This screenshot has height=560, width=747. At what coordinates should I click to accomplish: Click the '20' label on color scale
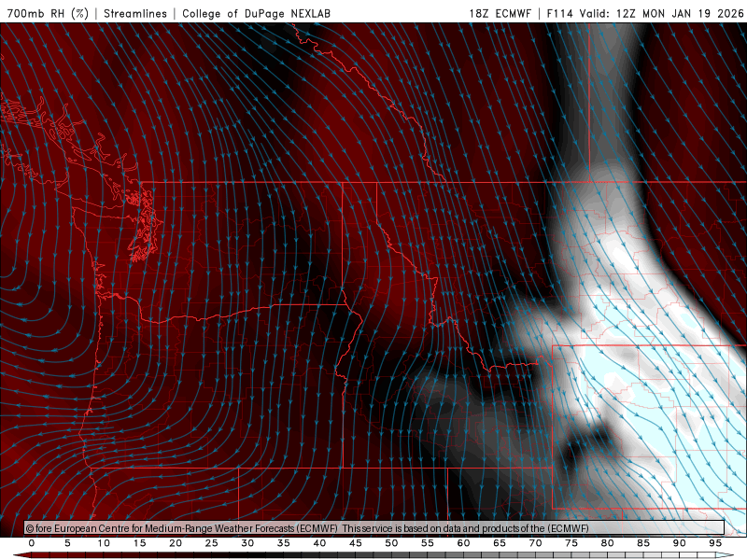(176, 543)
